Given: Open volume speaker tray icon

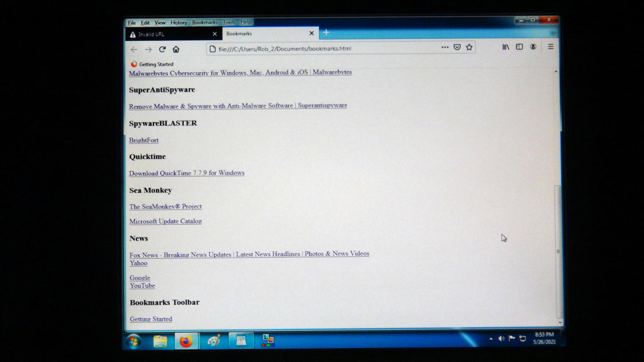Looking at the screenshot, I should (501, 338).
